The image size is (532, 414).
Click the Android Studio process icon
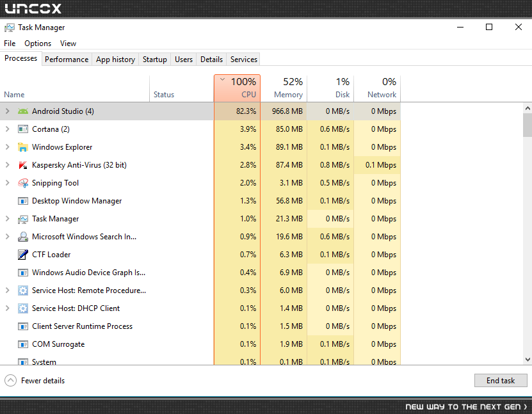23,111
